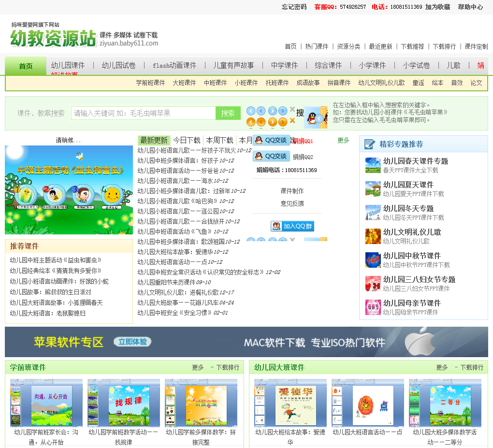Click orange circle with brown left chevron
The image size is (493, 448).
pos(261,122)
